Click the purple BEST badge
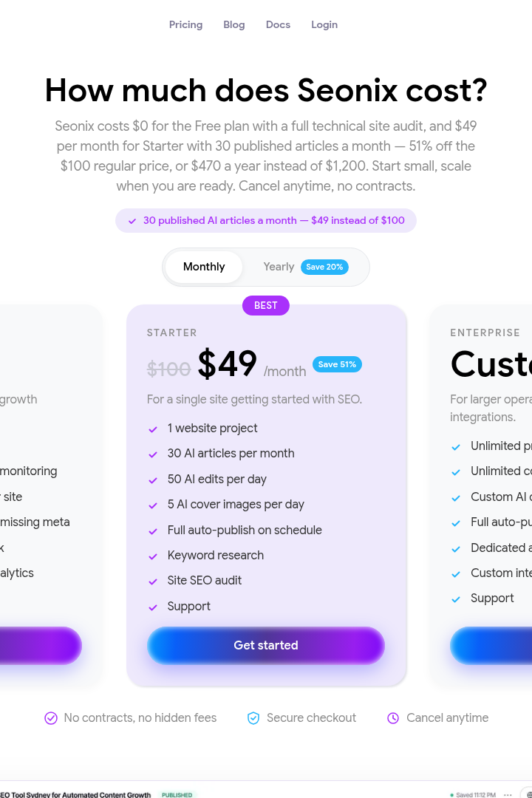Viewport: 532px width, 798px height. [266, 305]
